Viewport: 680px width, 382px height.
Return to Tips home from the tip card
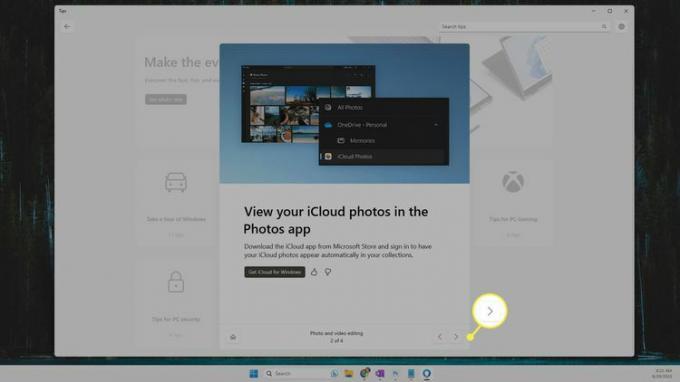click(x=233, y=337)
